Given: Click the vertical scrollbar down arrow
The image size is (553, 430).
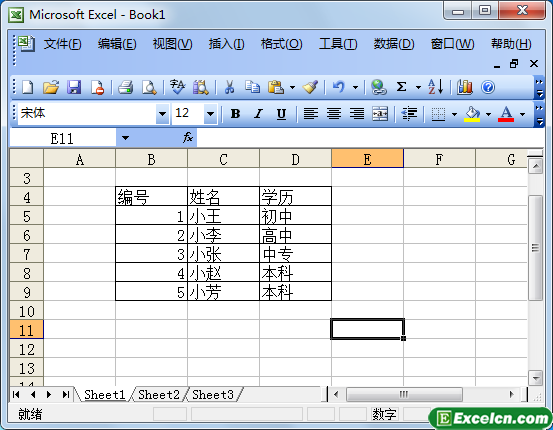Looking at the screenshot, I should pos(535,378).
